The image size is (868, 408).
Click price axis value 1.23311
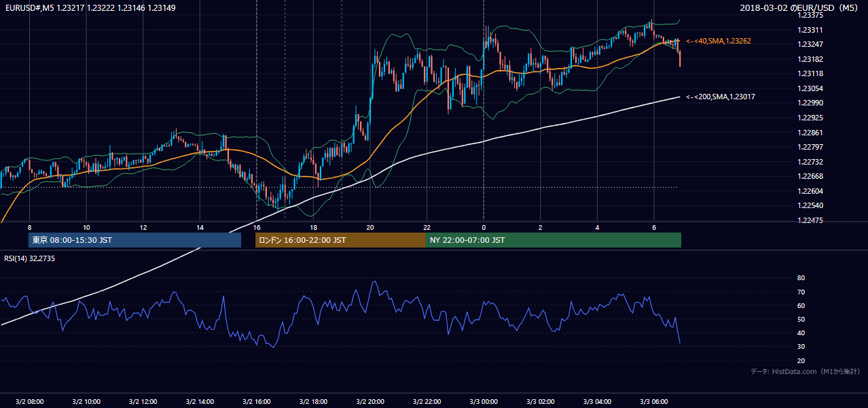(x=810, y=30)
